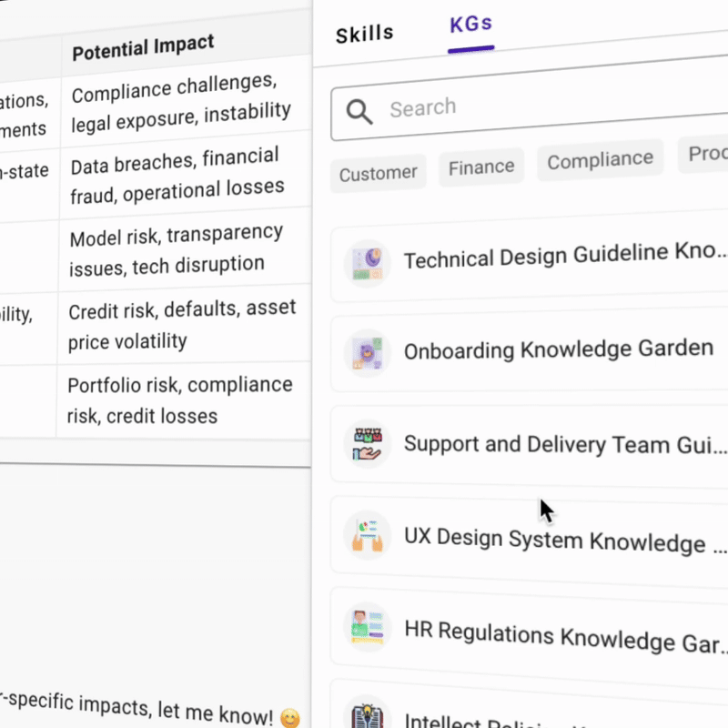Select UX Design System Knowledge item
This screenshot has height=728, width=728.
click(564, 540)
